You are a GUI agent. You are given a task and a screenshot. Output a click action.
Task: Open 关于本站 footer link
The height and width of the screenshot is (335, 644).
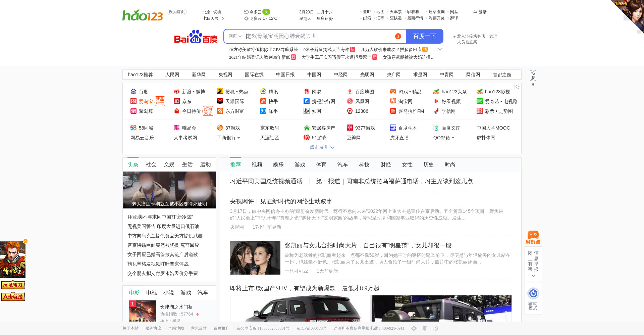click(x=130, y=328)
